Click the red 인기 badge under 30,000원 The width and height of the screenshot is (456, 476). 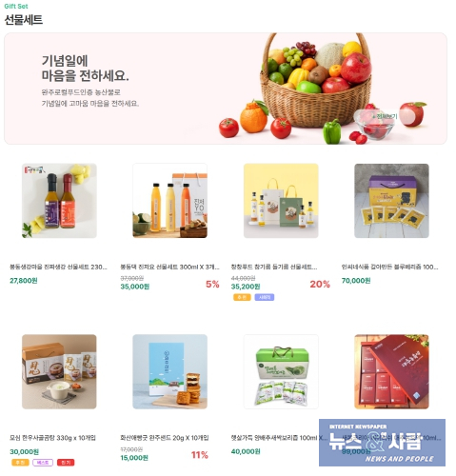click(66, 463)
